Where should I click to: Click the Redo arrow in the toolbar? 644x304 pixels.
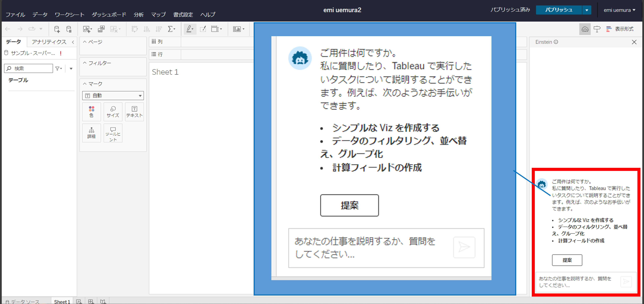20,29
